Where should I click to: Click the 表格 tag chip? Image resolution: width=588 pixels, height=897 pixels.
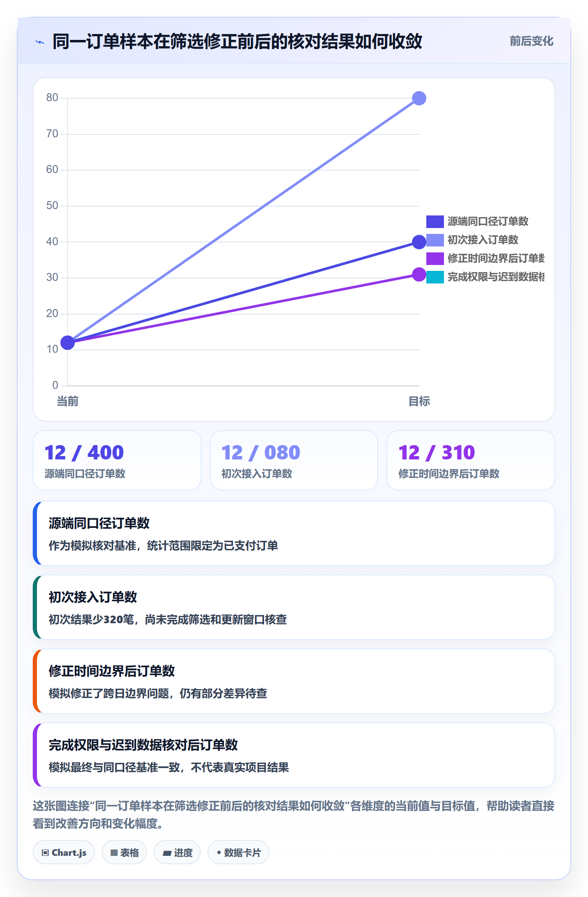[x=124, y=852]
